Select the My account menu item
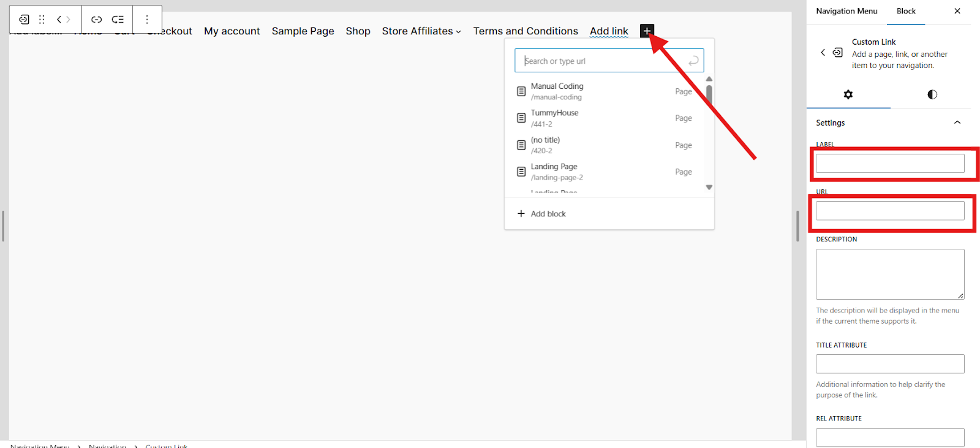Image resolution: width=980 pixels, height=448 pixels. (232, 31)
